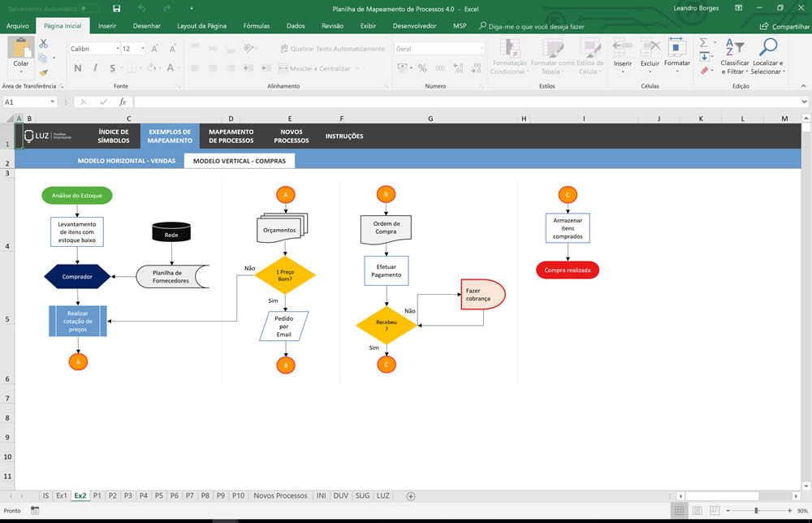
Task: Switch to the Inserir ribbon tab
Action: click(x=107, y=26)
